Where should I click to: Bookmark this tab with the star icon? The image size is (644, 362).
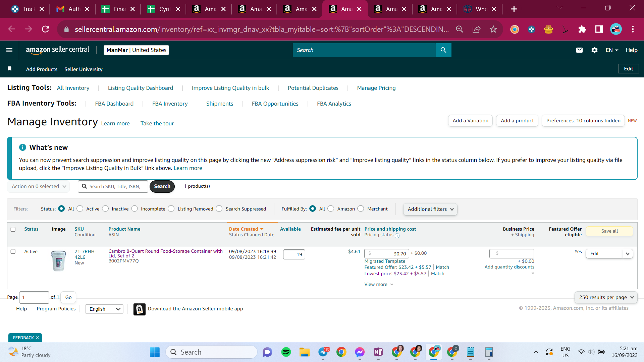pyautogui.click(x=493, y=29)
